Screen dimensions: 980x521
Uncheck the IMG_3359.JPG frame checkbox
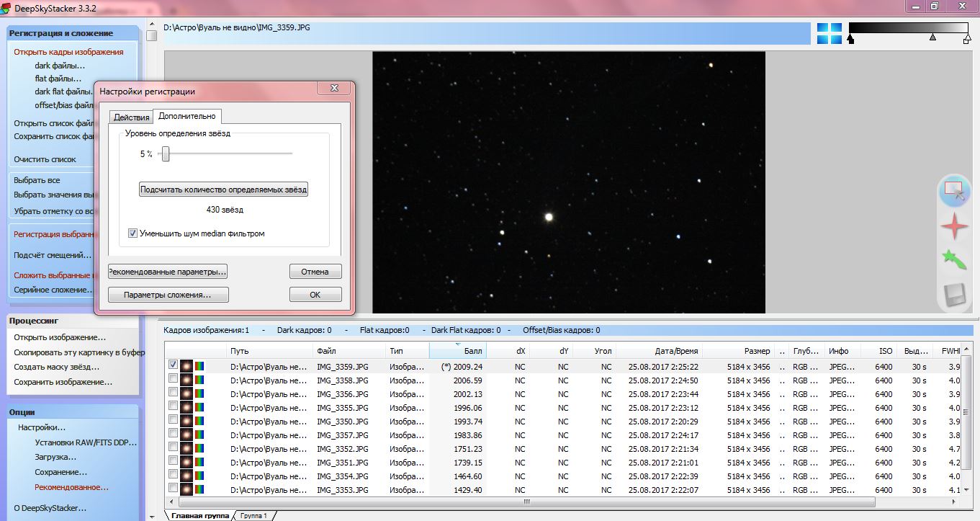pyautogui.click(x=173, y=365)
